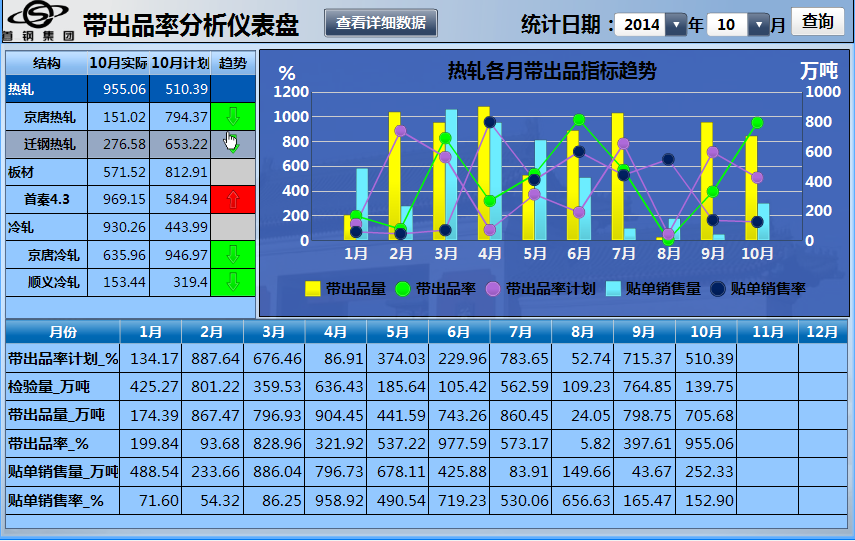Viewport: 855px width, 541px height.
Task: Click the 月份 header in bottom table
Action: pos(62,331)
